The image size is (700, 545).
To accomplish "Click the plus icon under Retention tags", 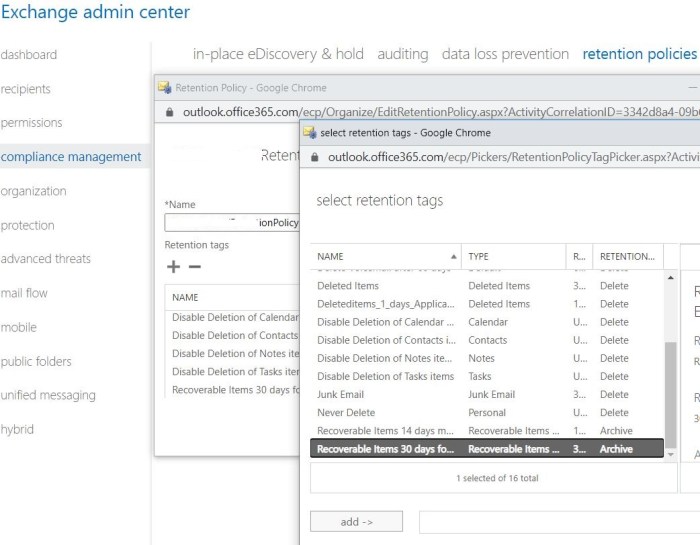I will [173, 266].
